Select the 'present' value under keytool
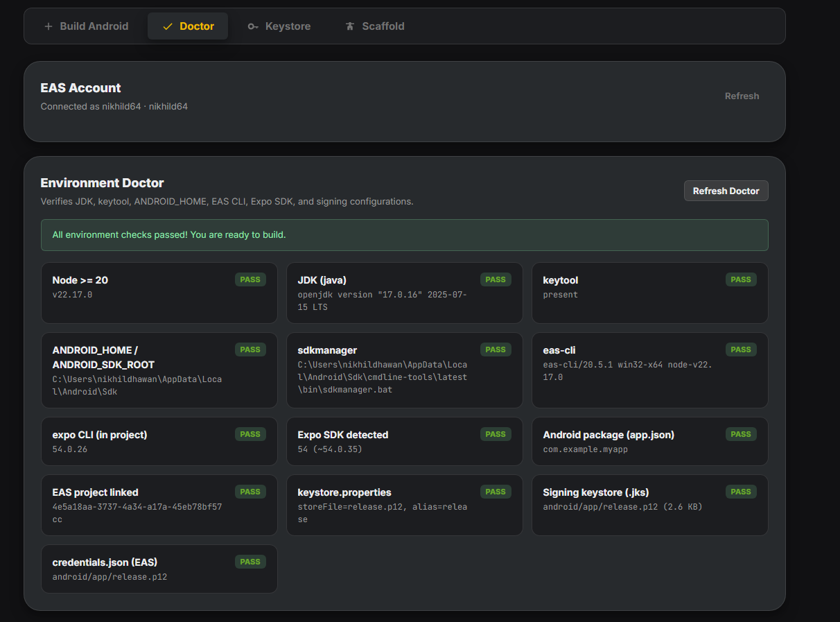Image resolution: width=840 pixels, height=622 pixels. coord(560,295)
